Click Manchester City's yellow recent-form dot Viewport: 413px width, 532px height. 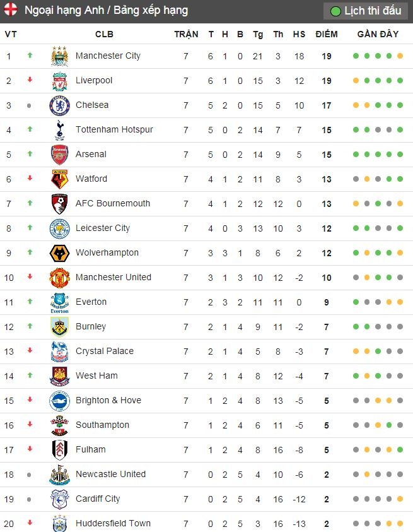click(400, 56)
